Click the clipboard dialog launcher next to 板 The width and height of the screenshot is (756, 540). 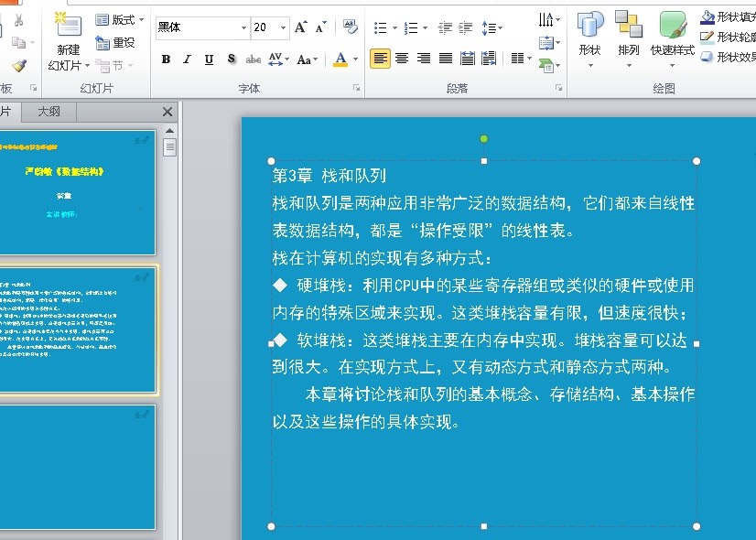point(33,88)
